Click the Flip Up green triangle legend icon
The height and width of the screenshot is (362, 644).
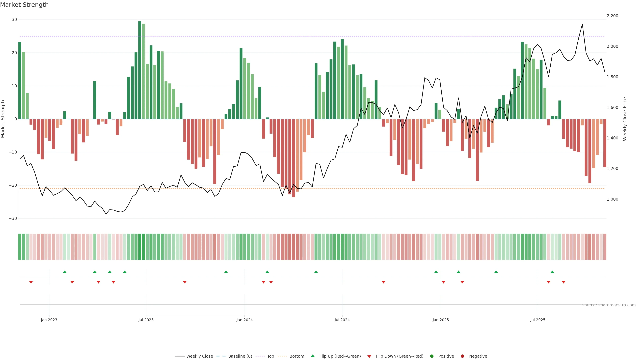click(x=312, y=356)
